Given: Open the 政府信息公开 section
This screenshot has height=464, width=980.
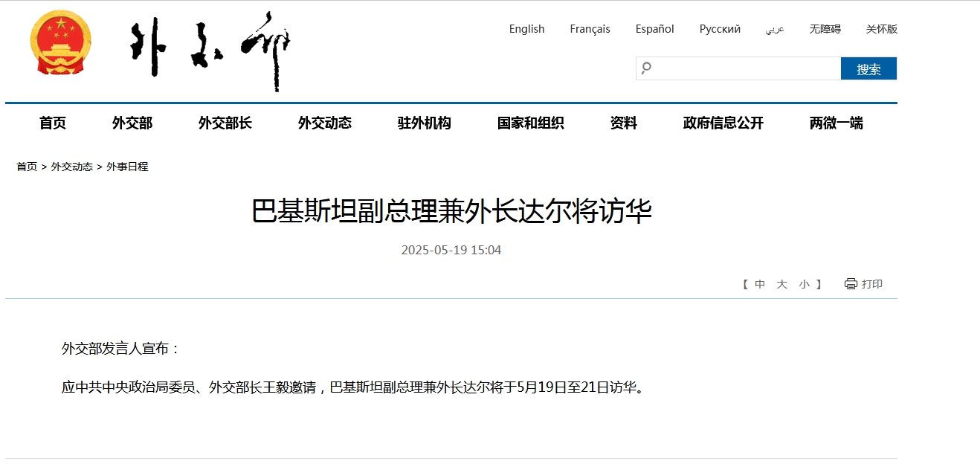Looking at the screenshot, I should 723,123.
